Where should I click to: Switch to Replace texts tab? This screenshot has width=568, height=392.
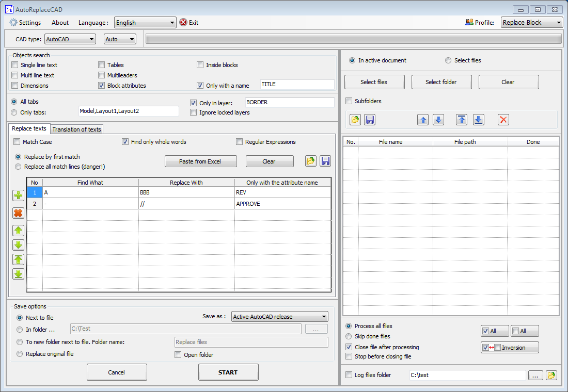click(29, 128)
